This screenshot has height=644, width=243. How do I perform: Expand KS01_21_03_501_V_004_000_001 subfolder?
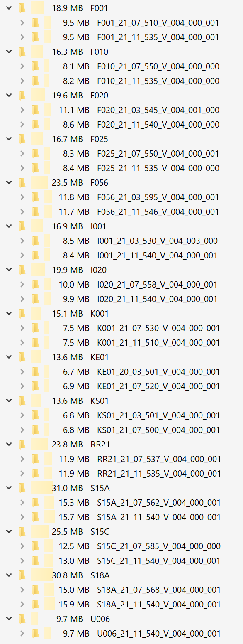[x=22, y=415]
